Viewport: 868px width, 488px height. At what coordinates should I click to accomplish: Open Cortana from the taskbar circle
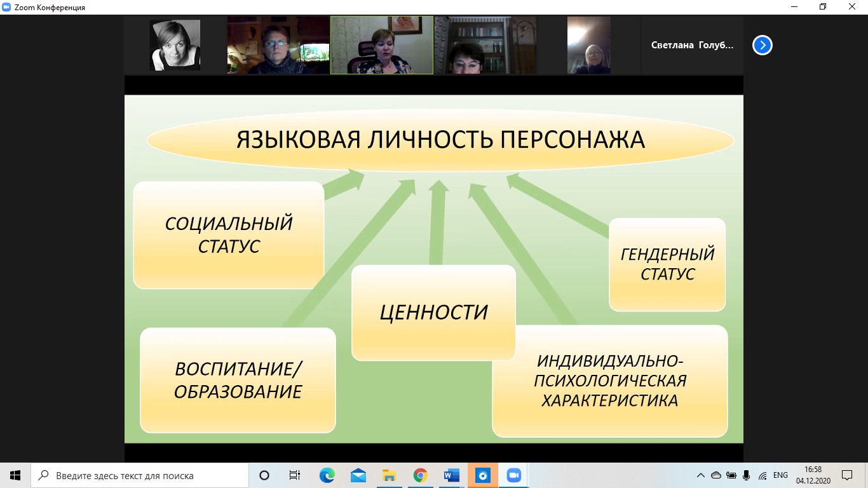264,475
